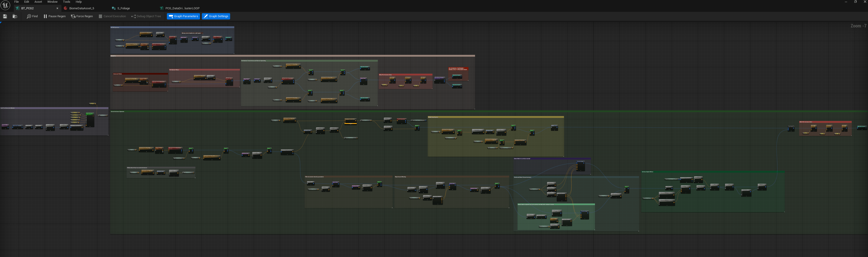Click the Browse to asset icon
Screen dimensions: 868x257
coord(15,16)
